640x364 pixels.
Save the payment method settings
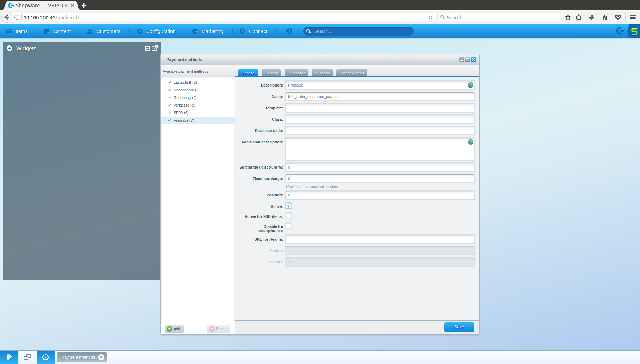[459, 327]
